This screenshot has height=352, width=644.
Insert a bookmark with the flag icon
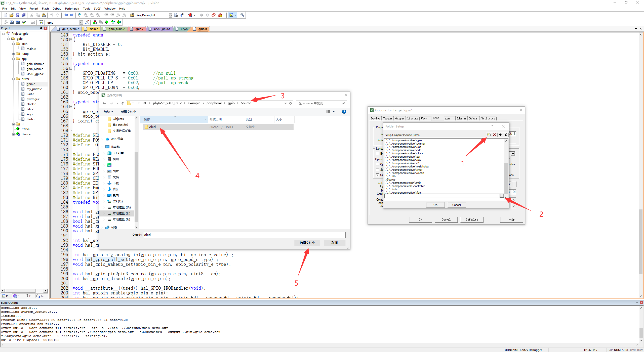point(80,15)
